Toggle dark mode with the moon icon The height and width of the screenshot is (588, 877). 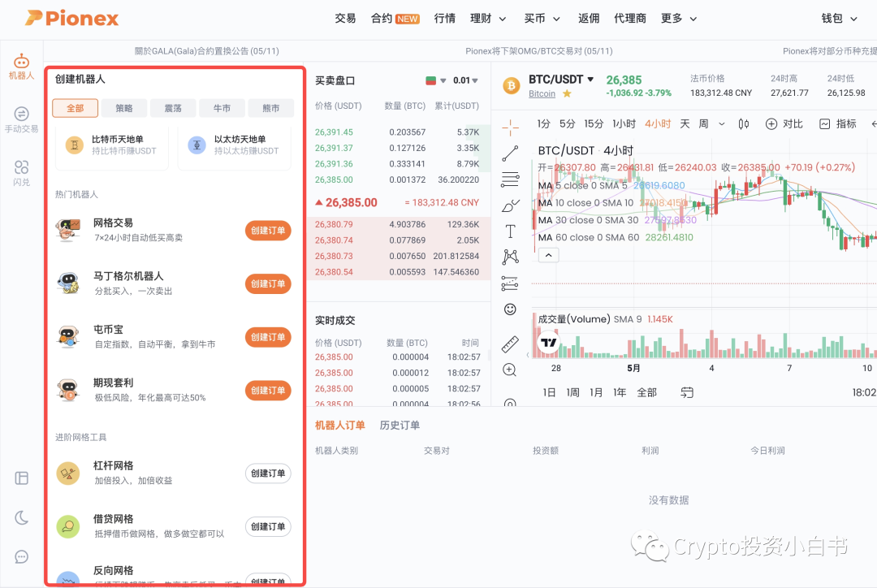(22, 517)
